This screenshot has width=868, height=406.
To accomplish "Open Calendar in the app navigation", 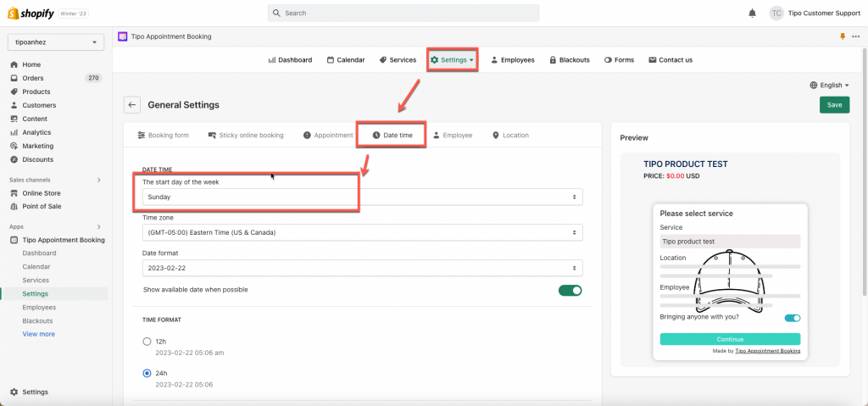I will point(346,60).
